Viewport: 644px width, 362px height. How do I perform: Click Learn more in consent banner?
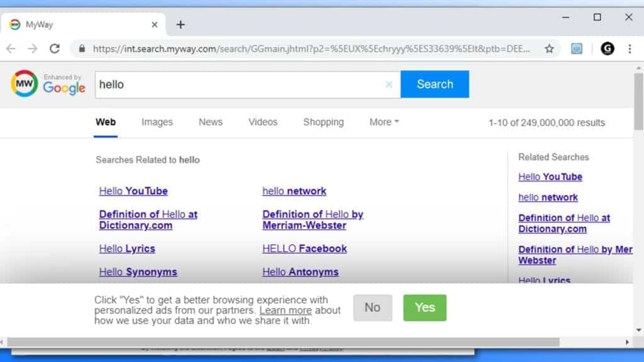286,310
